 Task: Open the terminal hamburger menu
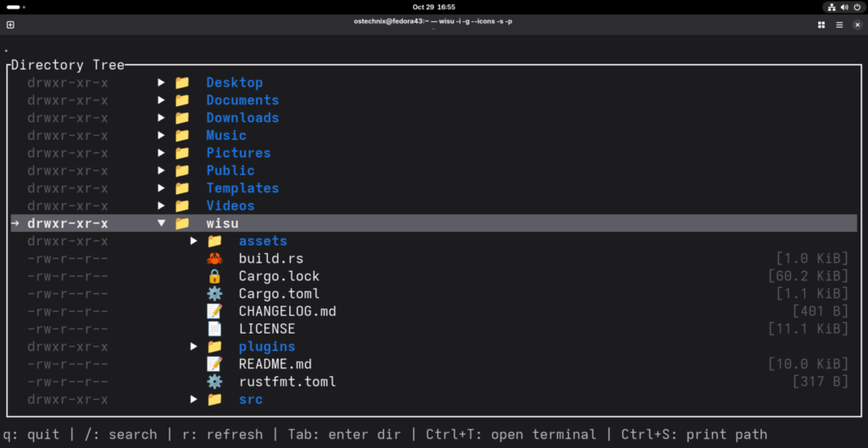[839, 25]
